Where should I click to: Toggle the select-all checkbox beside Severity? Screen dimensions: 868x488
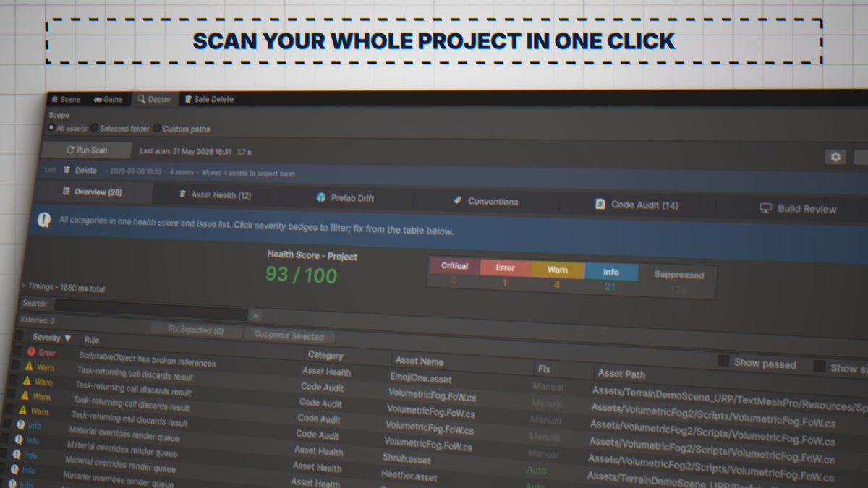click(20, 335)
